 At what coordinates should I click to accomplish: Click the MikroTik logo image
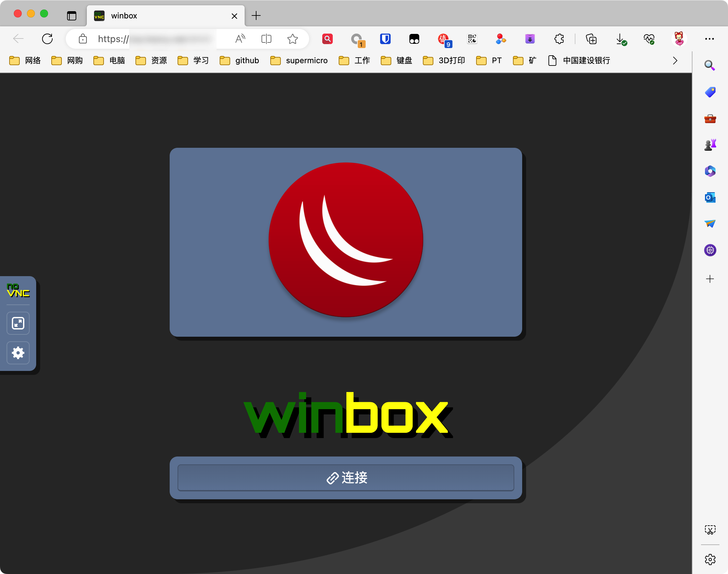pos(346,240)
